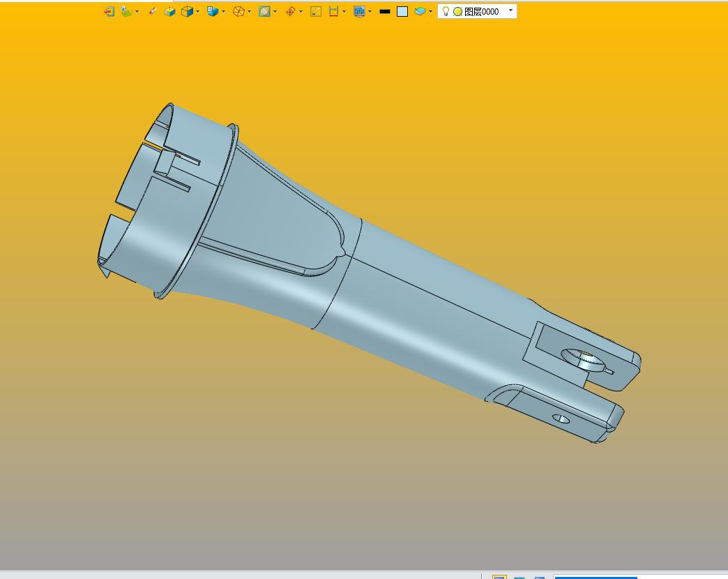This screenshot has width=728, height=579.
Task: Click the red crosshair target icon
Action: click(x=290, y=12)
